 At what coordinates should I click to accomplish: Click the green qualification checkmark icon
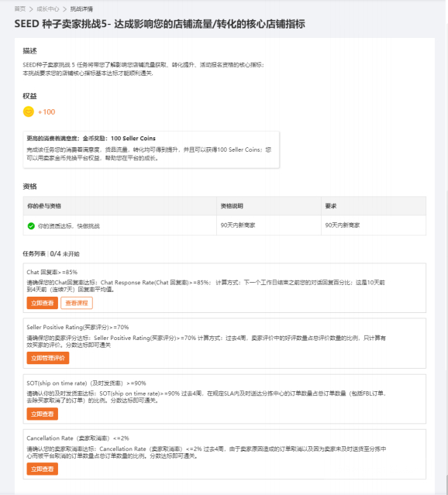coord(31,225)
